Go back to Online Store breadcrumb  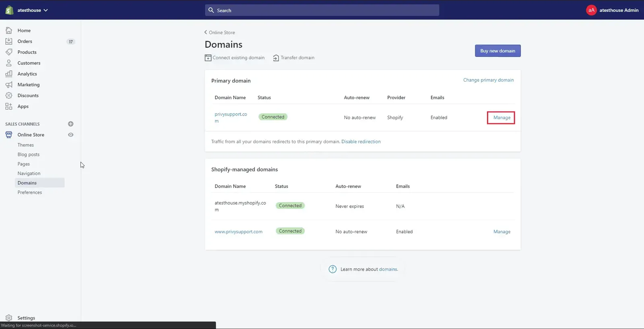pos(222,33)
